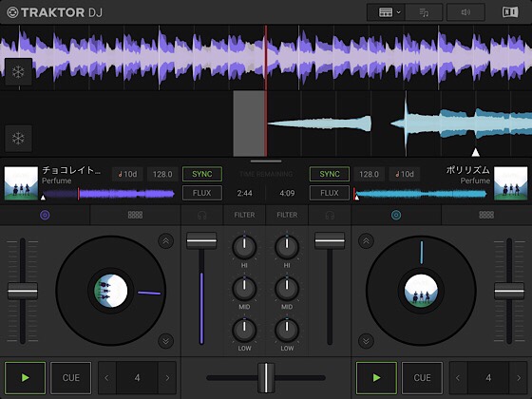Open the track browser playlist icon

click(x=424, y=12)
